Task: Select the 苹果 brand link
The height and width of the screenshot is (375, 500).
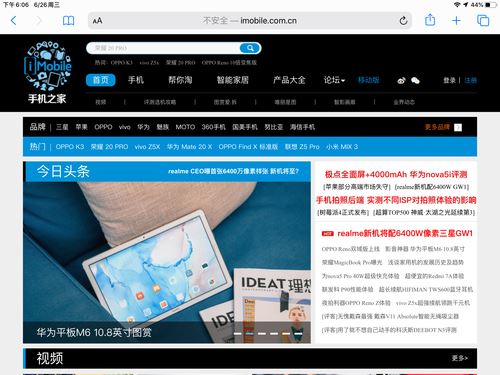Action: (81, 127)
